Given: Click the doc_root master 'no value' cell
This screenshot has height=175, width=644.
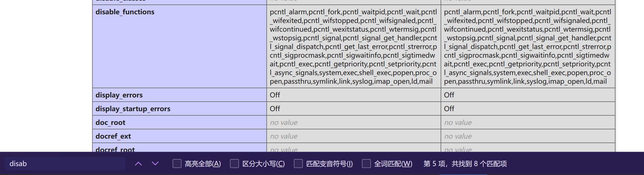Looking at the screenshot, I should (x=528, y=122).
